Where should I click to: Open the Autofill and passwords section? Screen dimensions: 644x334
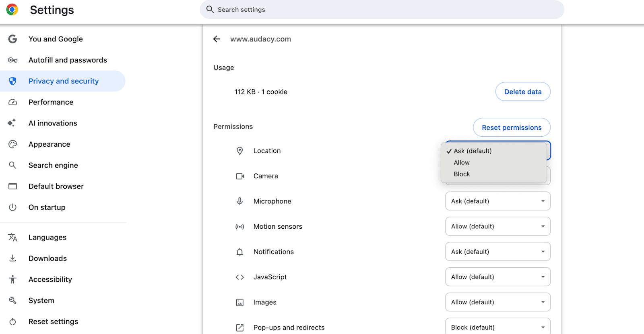pos(68,60)
